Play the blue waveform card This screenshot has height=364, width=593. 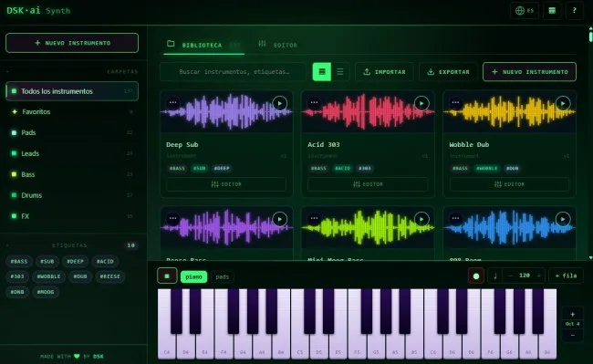click(563, 219)
